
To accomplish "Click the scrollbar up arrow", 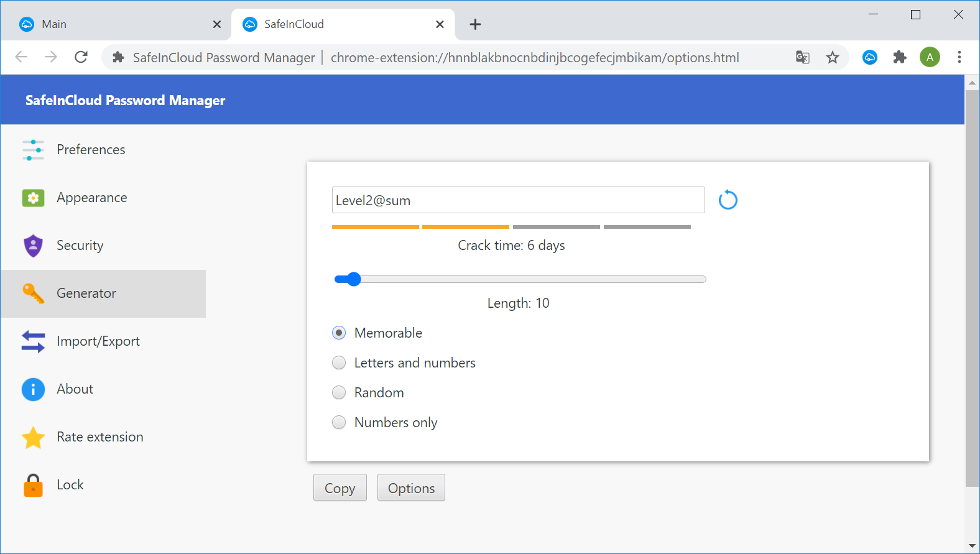I will pos(972,83).
